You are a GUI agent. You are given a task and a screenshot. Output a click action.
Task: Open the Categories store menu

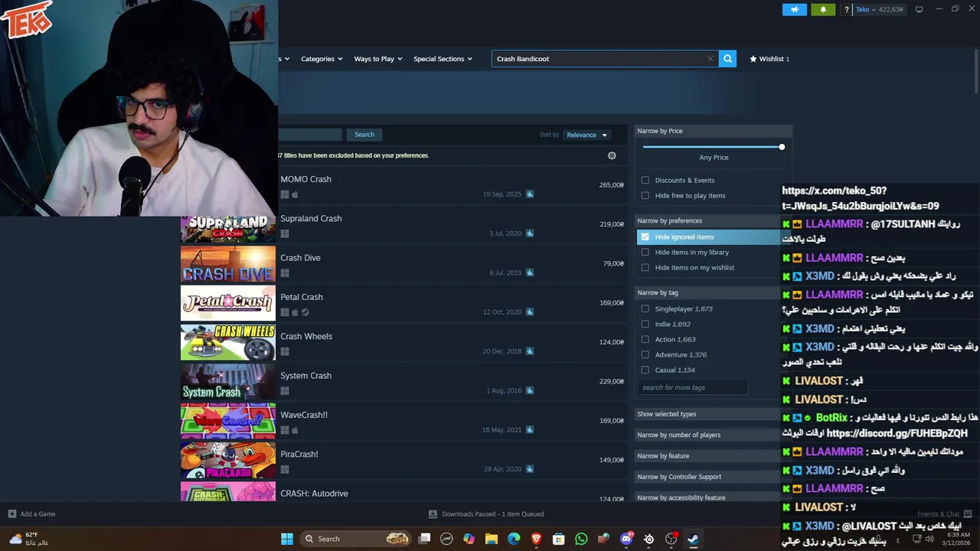(x=322, y=59)
